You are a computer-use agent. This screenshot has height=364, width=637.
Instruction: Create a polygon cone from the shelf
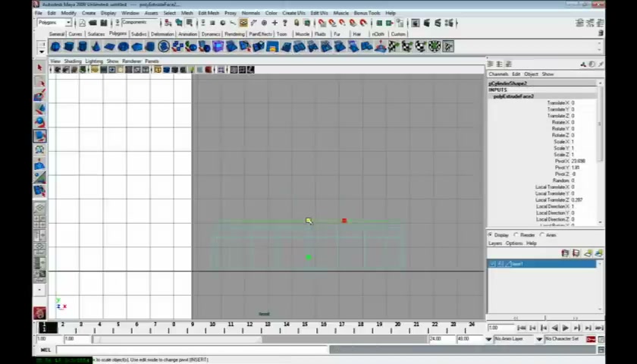coord(96,47)
